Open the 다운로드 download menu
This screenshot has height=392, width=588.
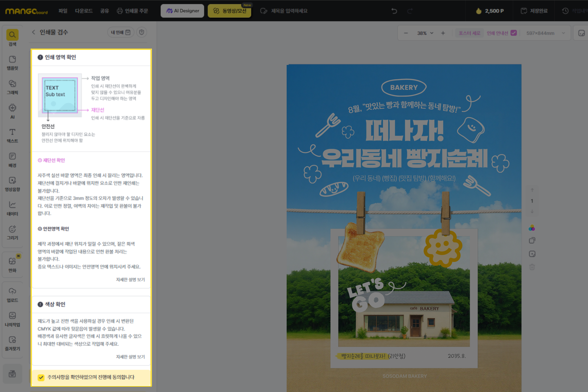[84, 11]
